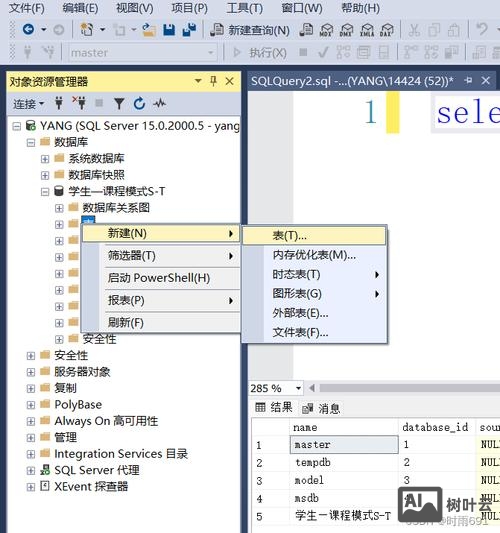
Task: Expand the 系统数据库 folder
Action: 45,159
